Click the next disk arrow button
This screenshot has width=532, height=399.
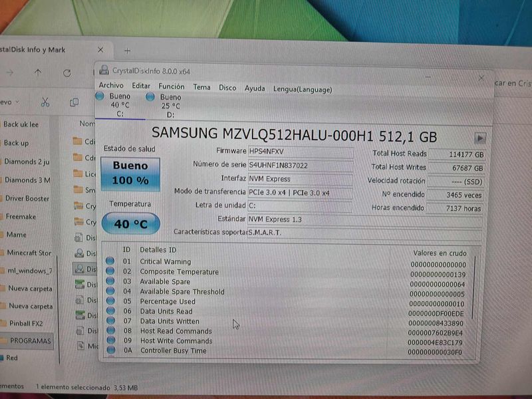(x=479, y=138)
